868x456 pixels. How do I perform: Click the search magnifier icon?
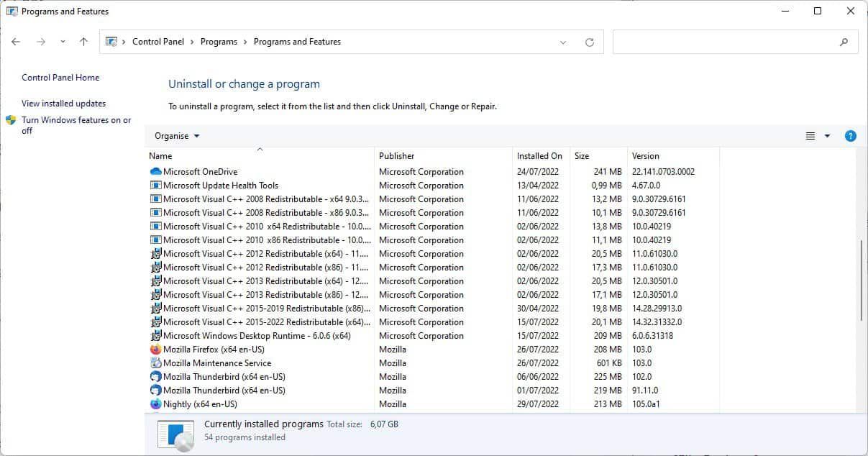tap(844, 42)
